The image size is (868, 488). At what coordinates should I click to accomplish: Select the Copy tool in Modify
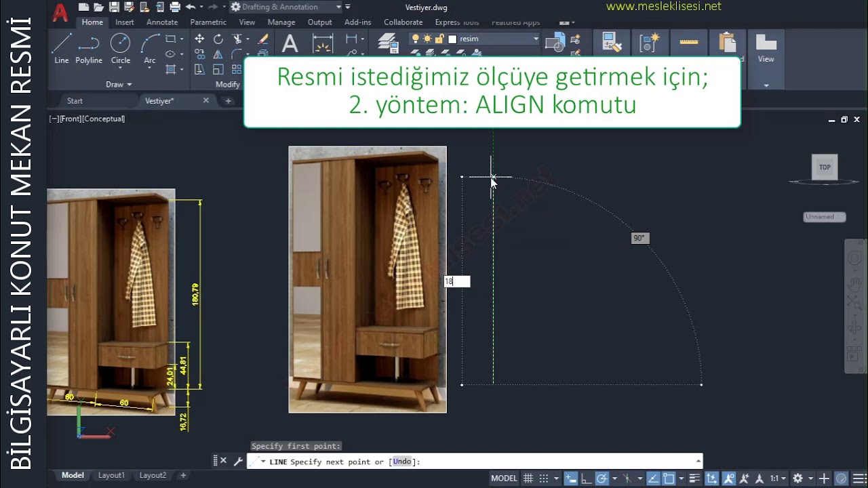[199, 54]
